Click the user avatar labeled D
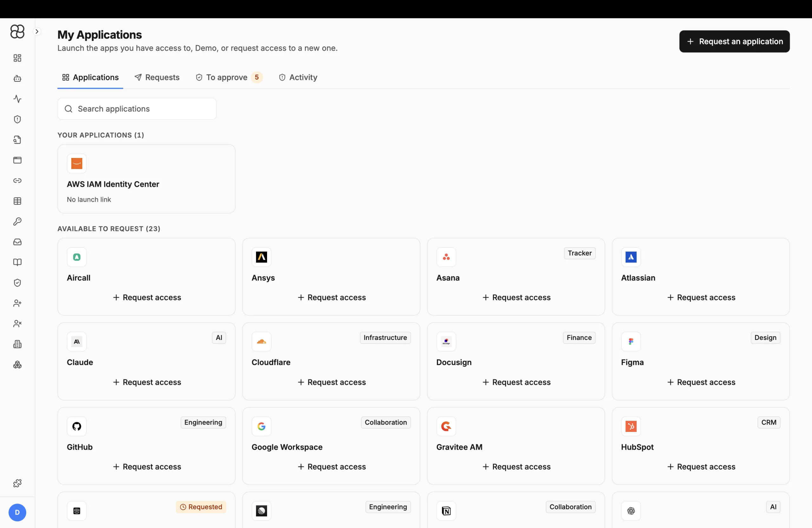 tap(17, 512)
